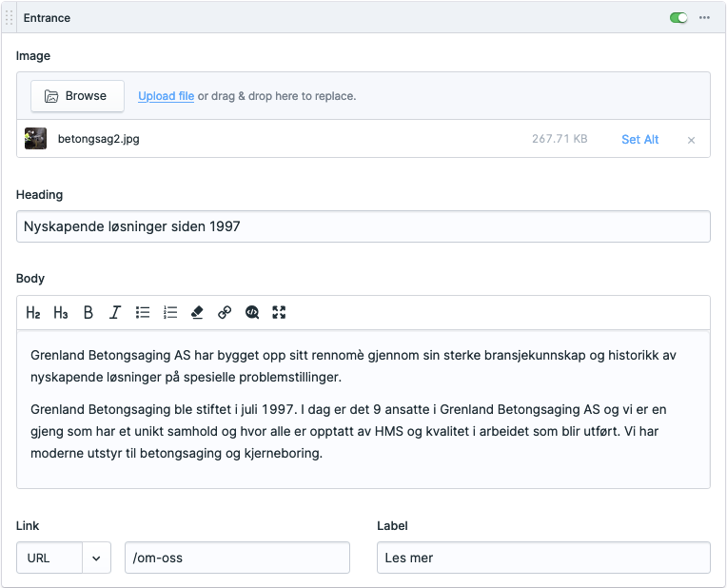The height and width of the screenshot is (588, 727).
Task: Expand Body editor to fullscreen
Action: (x=279, y=312)
